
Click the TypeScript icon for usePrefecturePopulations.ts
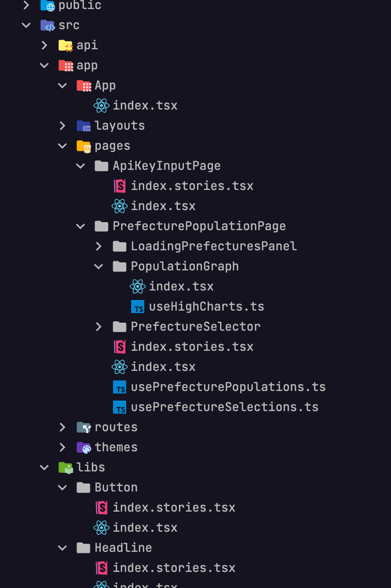[120, 387]
